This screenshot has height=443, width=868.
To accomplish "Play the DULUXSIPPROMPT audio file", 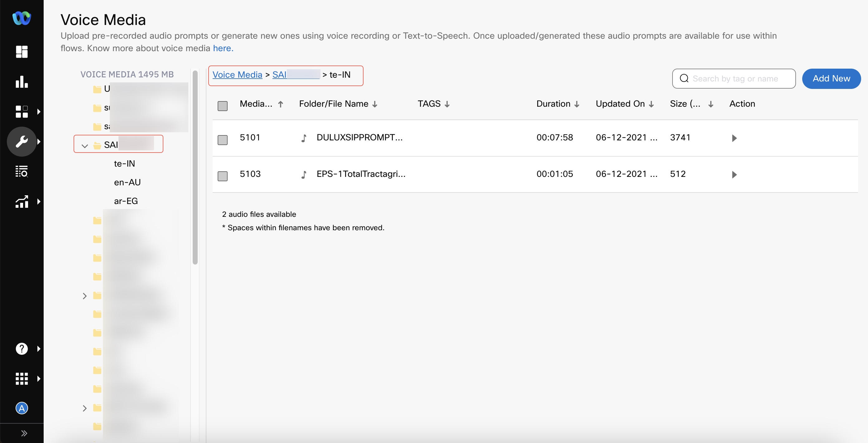I will point(734,138).
